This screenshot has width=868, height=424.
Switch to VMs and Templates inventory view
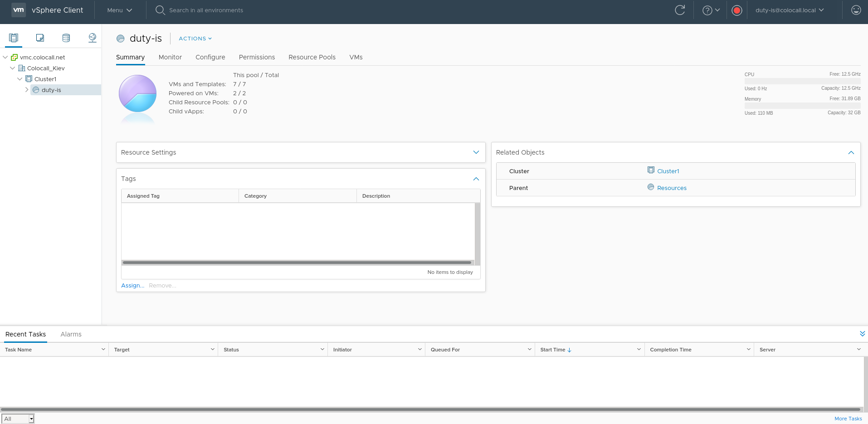tap(40, 38)
